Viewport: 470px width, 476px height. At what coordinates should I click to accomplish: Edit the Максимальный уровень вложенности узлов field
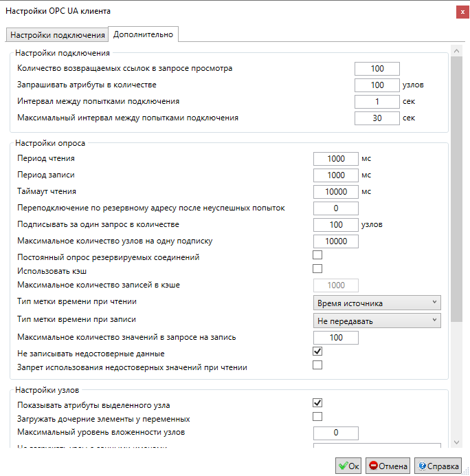point(336,433)
